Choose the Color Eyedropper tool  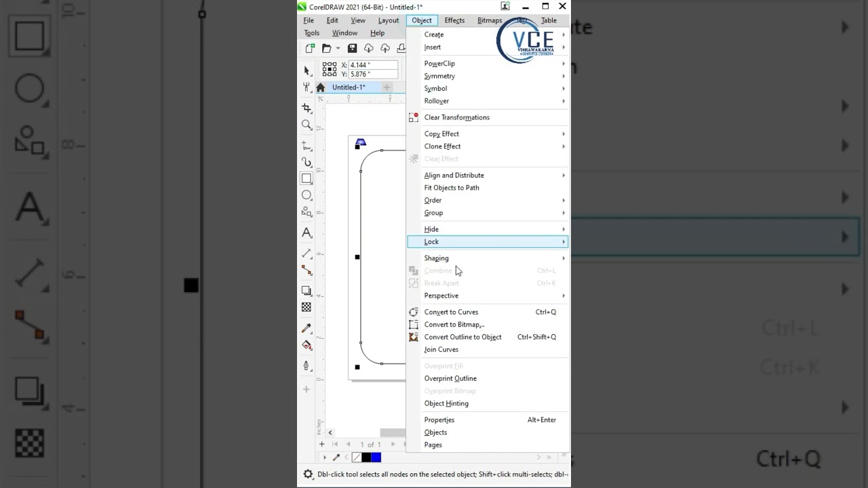307,328
